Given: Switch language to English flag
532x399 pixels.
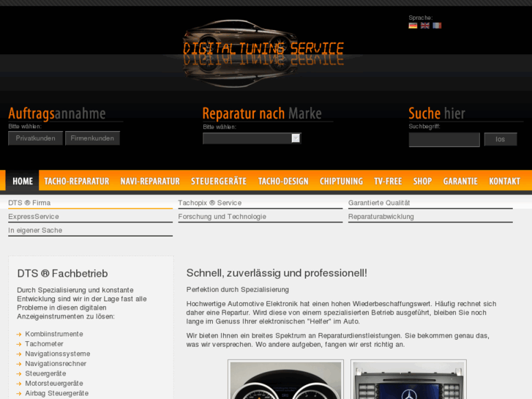Looking at the screenshot, I should (424, 26).
